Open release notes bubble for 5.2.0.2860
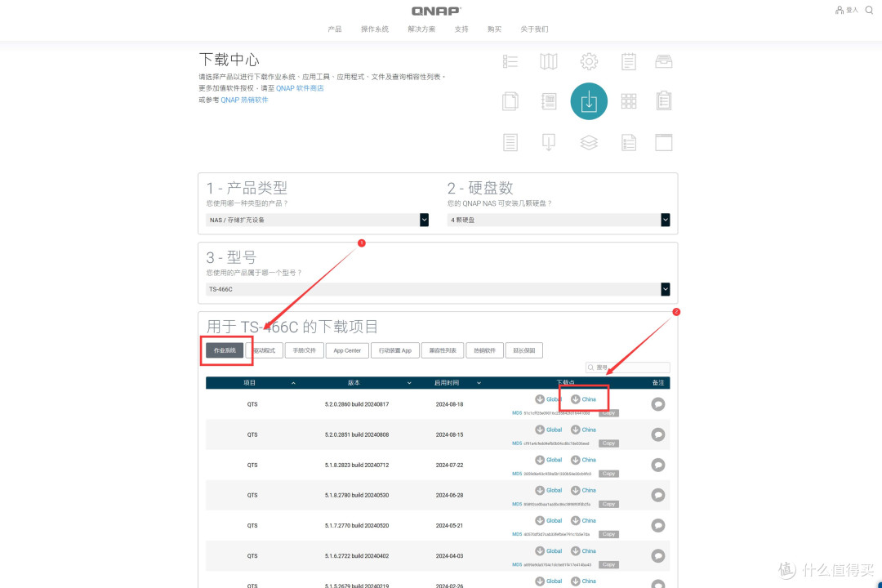 (x=658, y=404)
